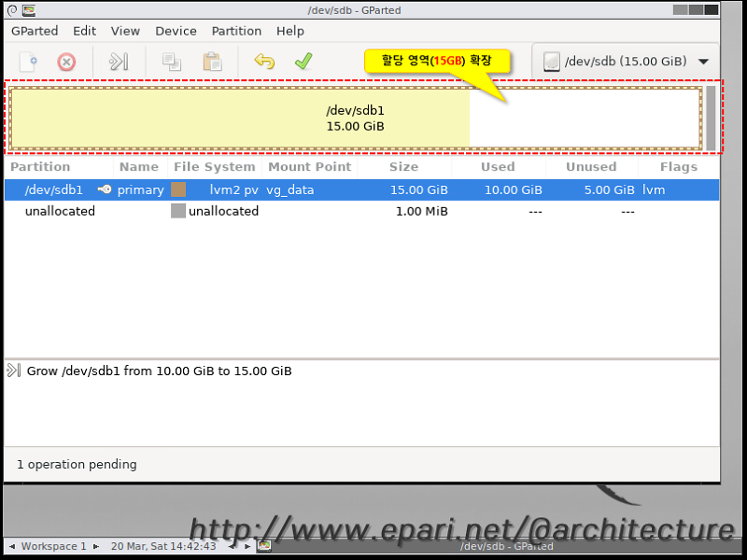This screenshot has height=560, width=747.
Task: Click the unallocated gray color swatch
Action: 178,211
